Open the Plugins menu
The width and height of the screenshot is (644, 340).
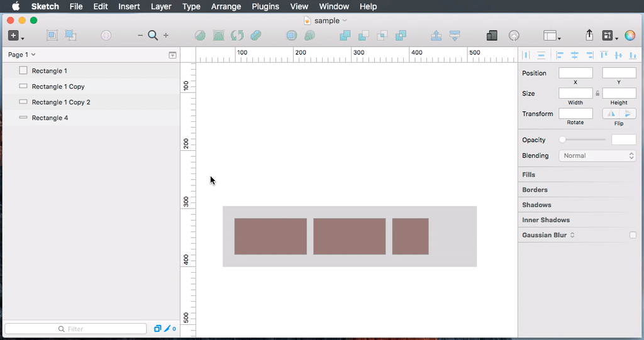pos(265,6)
